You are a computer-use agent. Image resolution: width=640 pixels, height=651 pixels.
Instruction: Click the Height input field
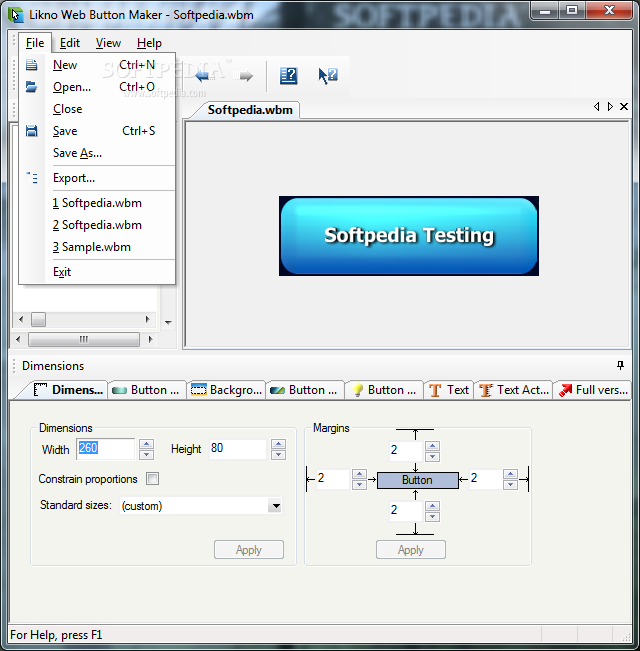coord(237,449)
